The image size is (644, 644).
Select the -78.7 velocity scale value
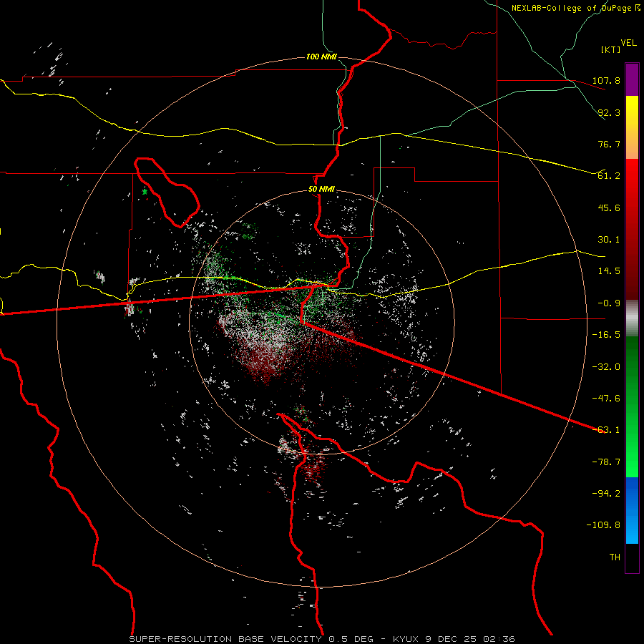pyautogui.click(x=606, y=462)
